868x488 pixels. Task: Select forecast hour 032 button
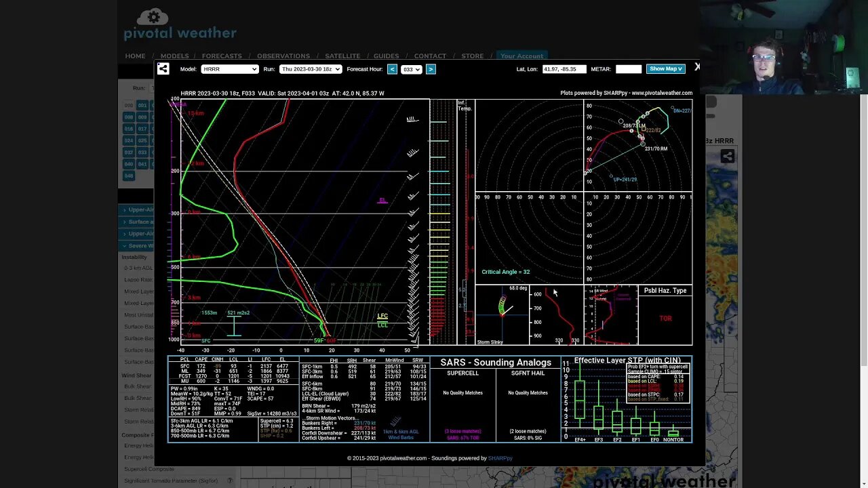pos(129,152)
